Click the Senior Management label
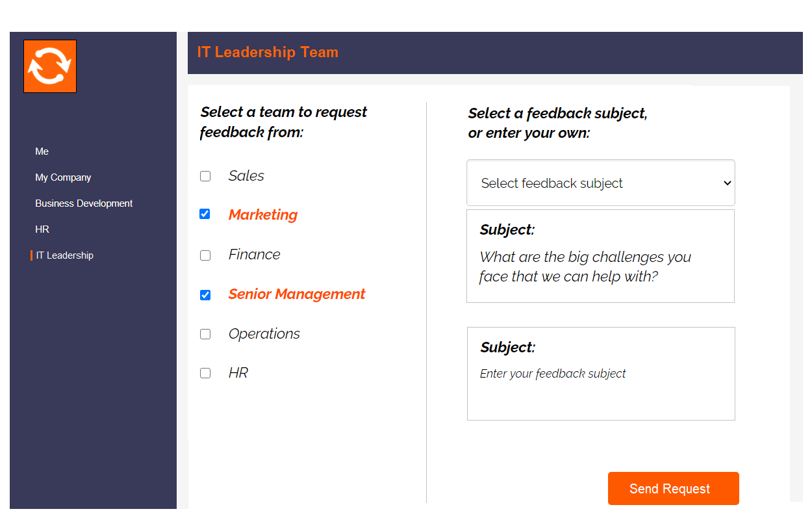 (297, 294)
